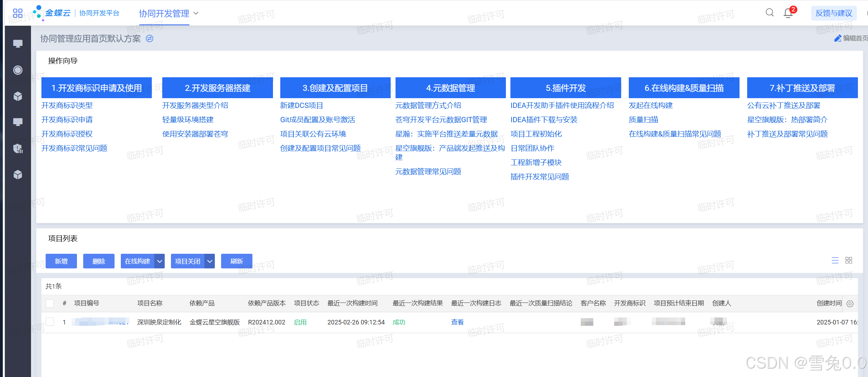Open the notification bell icon
The image size is (868, 377).
(x=788, y=13)
